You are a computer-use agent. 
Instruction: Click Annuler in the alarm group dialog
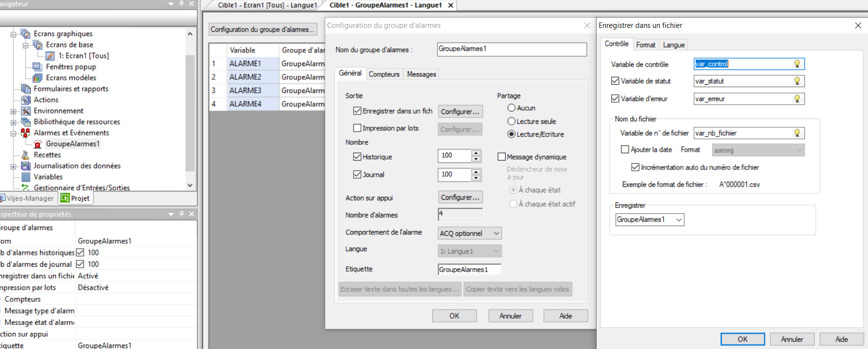point(510,316)
